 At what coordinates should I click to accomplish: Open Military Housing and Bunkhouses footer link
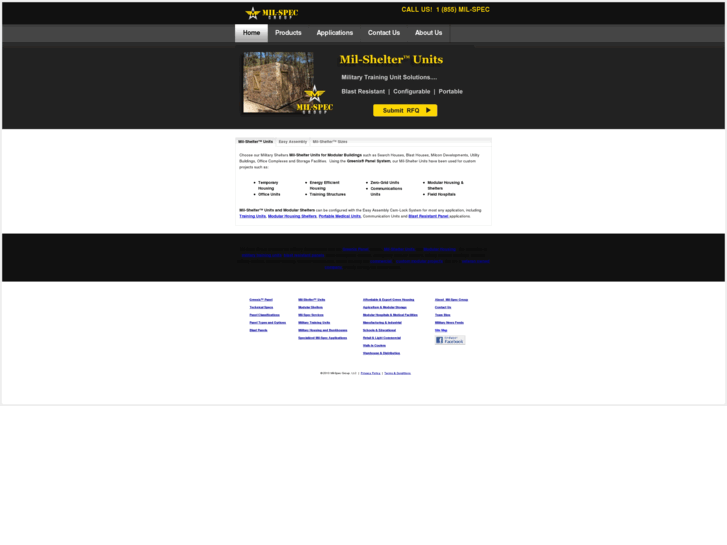323,330
